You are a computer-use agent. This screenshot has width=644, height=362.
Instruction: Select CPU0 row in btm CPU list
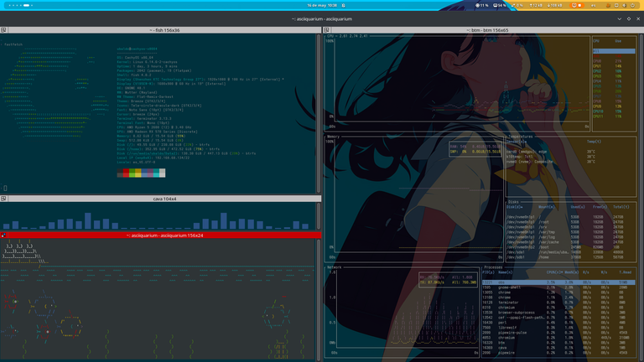point(614,61)
